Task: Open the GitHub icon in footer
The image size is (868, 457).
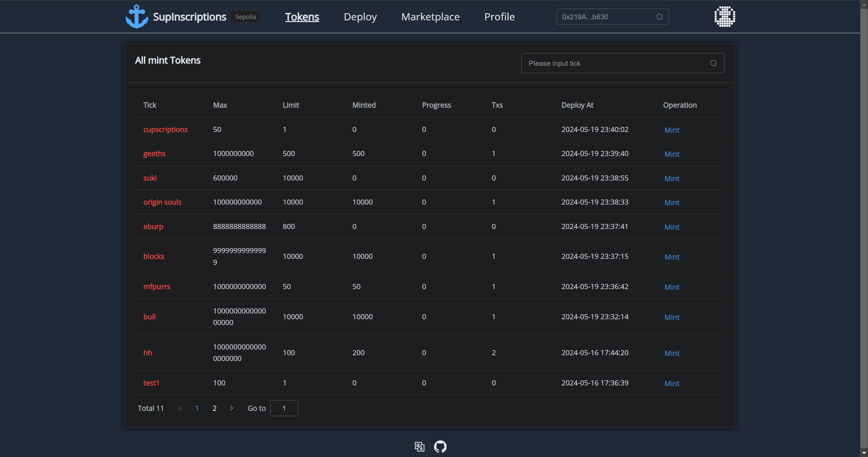Action: point(440,446)
